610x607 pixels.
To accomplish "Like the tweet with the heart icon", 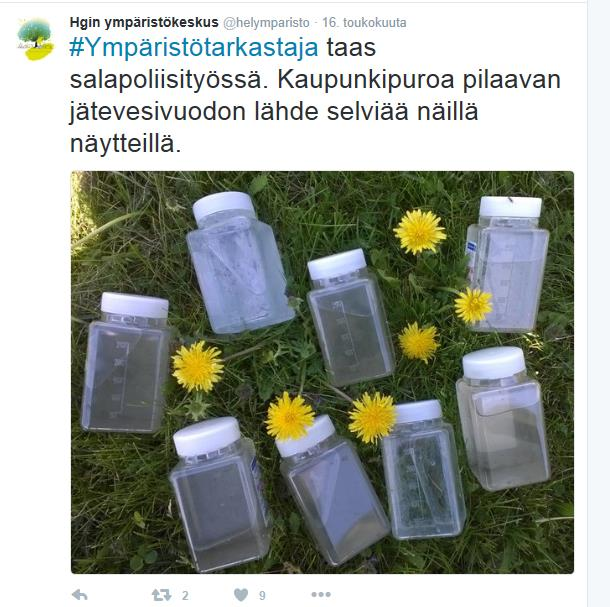I will [x=241, y=595].
